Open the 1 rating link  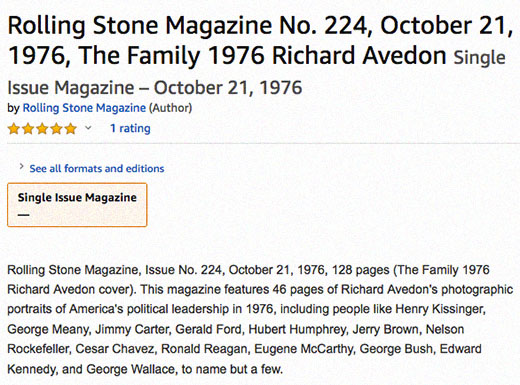[x=130, y=128]
